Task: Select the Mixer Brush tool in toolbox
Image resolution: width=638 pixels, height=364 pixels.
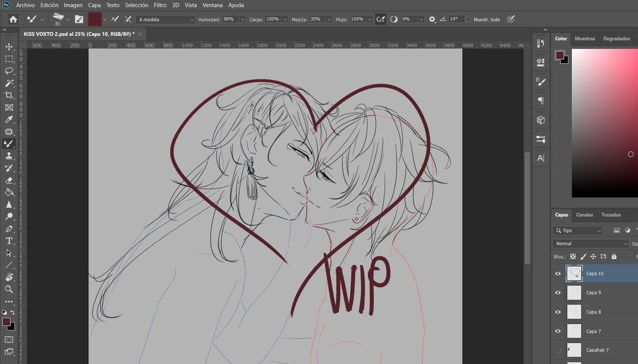Action: [9, 143]
